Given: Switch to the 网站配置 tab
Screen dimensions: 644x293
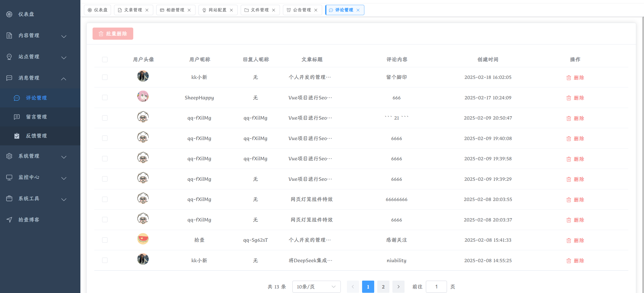Looking at the screenshot, I should coord(217,10).
